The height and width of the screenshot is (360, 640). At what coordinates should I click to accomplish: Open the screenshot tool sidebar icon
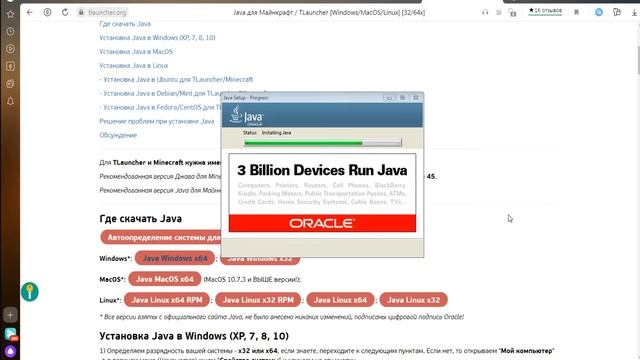click(10, 84)
